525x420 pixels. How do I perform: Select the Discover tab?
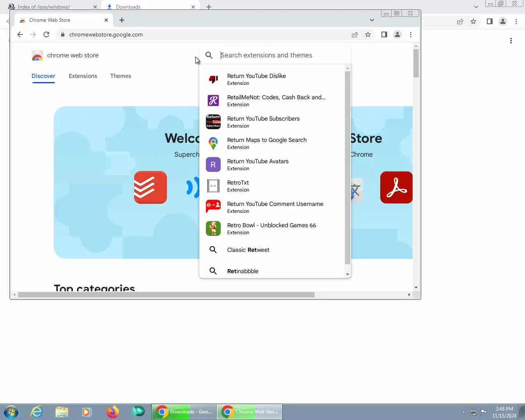click(x=43, y=76)
